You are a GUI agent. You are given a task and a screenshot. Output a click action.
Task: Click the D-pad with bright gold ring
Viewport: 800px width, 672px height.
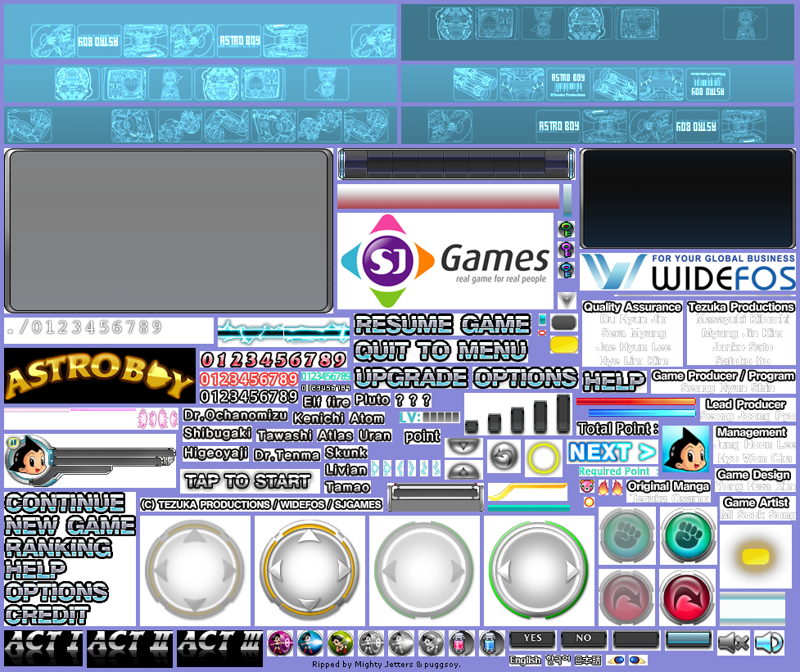(x=310, y=571)
